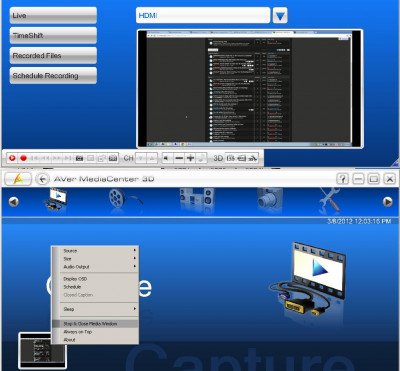Click the rewind icon in the control bar
Screen dimensions: 400x371
[x=46, y=158]
